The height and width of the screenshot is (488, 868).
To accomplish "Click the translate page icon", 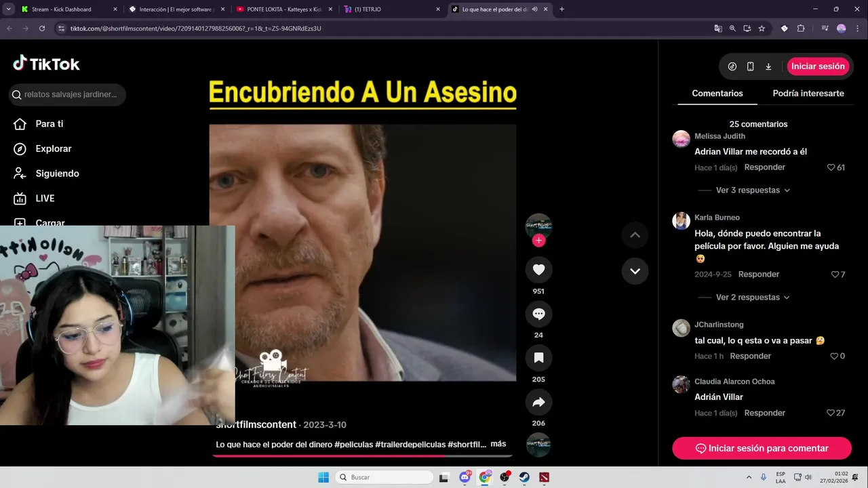I will coord(717,28).
